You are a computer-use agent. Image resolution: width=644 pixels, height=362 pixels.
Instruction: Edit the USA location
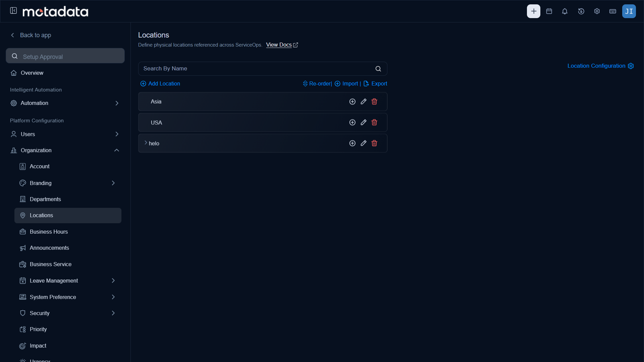pos(363,122)
